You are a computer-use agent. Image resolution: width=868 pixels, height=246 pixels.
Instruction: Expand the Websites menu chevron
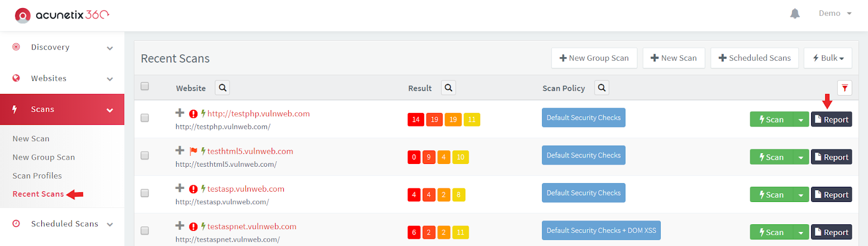[110, 79]
